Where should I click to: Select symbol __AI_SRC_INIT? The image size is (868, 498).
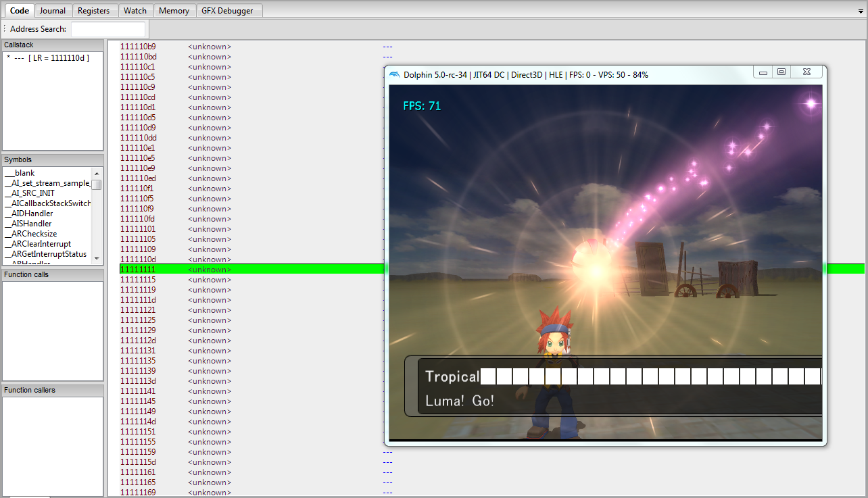pos(29,193)
